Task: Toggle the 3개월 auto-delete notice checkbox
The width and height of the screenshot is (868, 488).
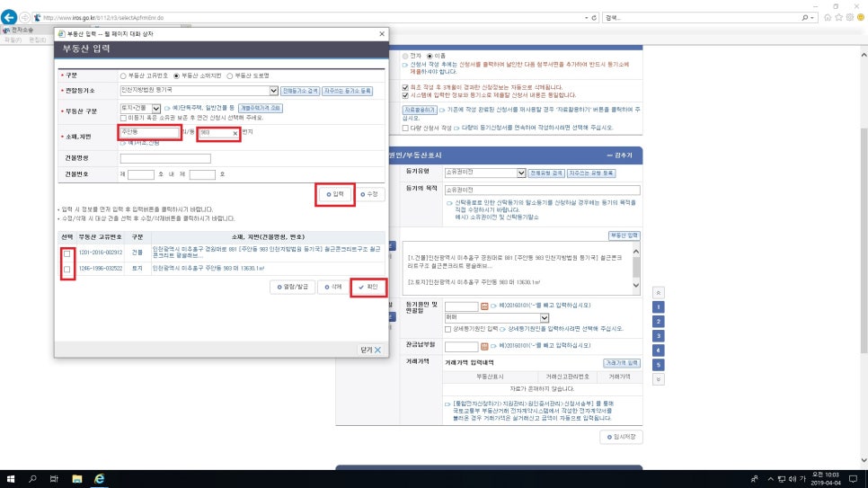Action: pyautogui.click(x=405, y=87)
